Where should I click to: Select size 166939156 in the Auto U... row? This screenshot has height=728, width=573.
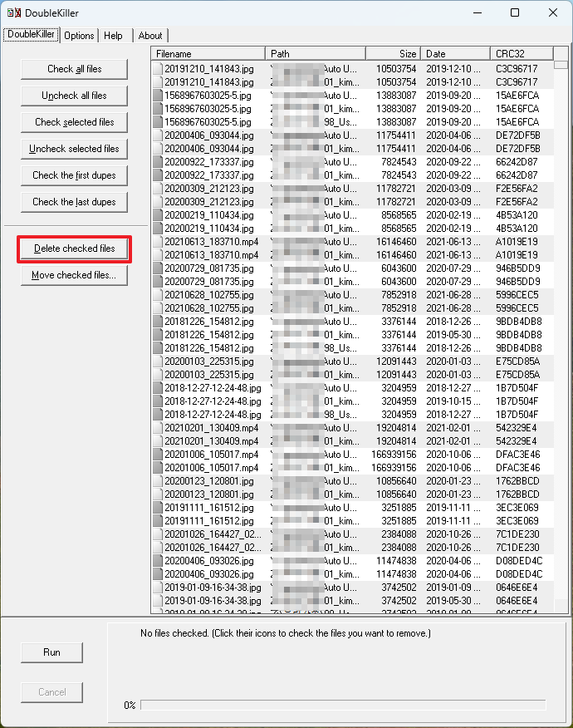(x=394, y=455)
